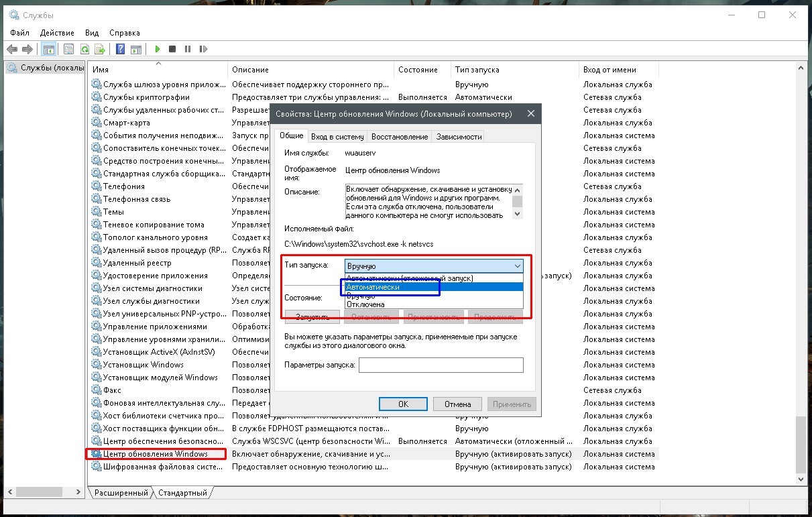
Task: Select the Центр обновления Windows service row
Action: [373, 454]
